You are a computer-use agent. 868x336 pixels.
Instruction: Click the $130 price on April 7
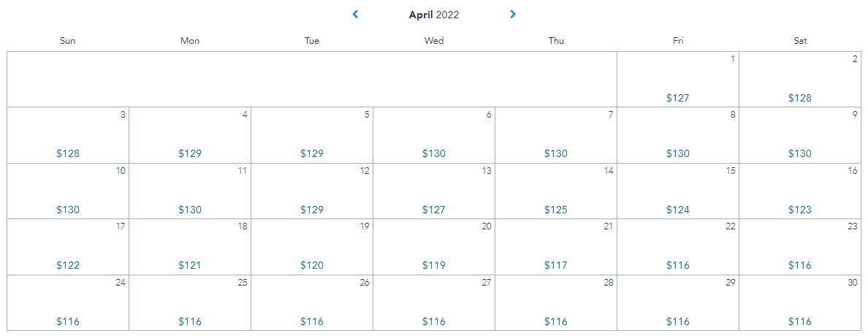(x=556, y=153)
